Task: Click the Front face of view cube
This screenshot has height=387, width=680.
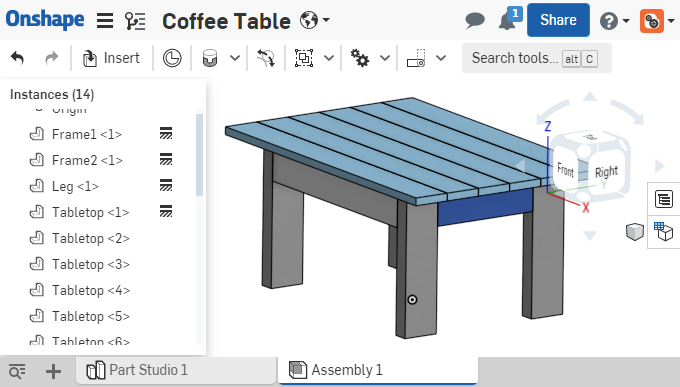Action: pyautogui.click(x=566, y=170)
